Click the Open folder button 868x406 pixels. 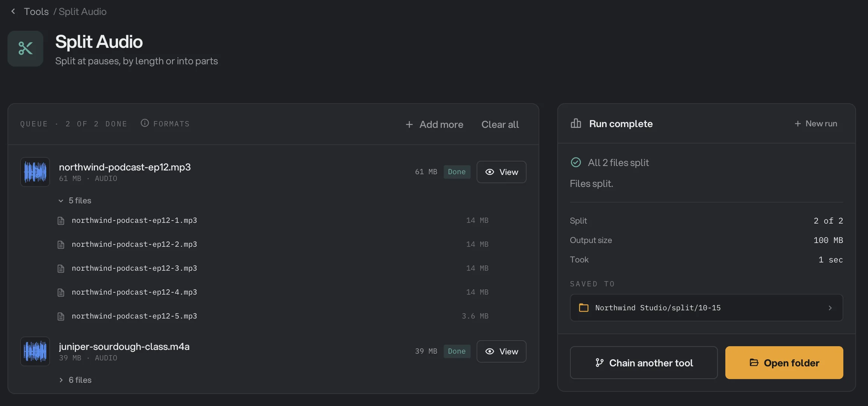tap(784, 363)
